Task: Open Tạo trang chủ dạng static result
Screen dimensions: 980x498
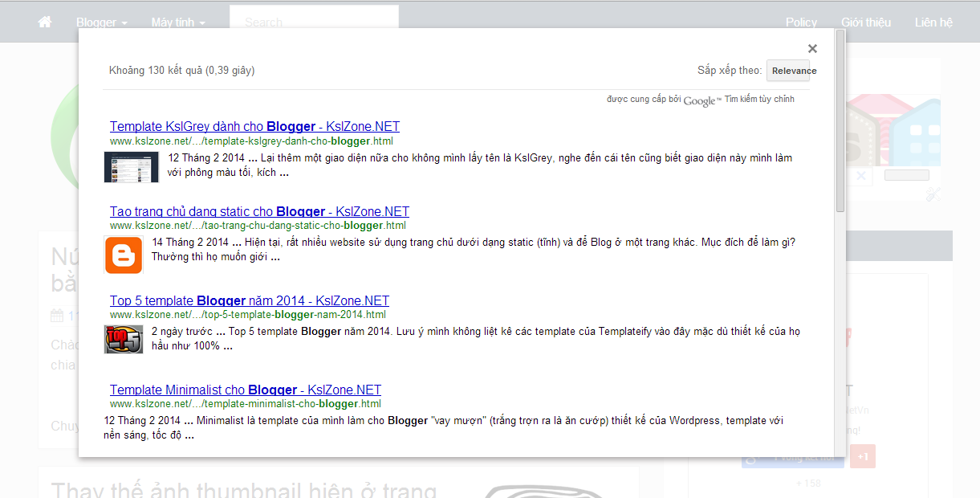Action: coord(259,212)
